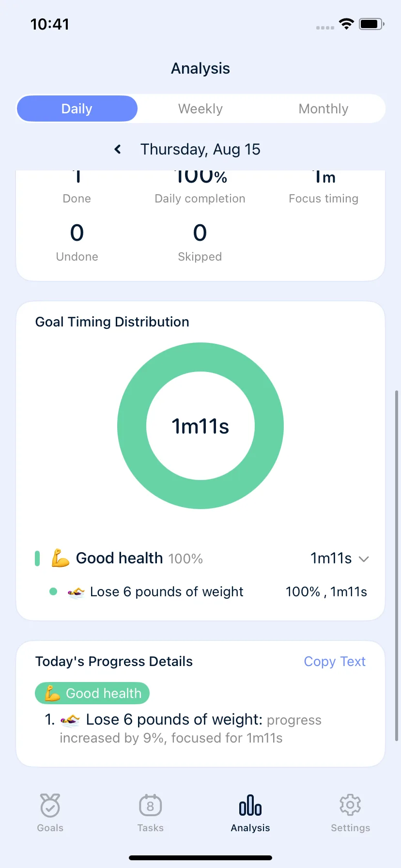This screenshot has width=401, height=868.
Task: Tap the Thursday, Aug 15 date label
Action: (x=200, y=149)
